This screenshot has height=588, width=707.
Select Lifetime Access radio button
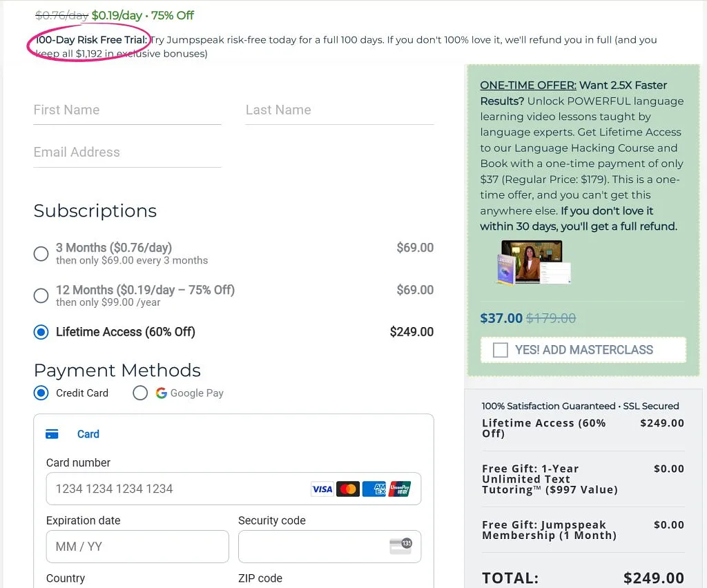coord(41,332)
